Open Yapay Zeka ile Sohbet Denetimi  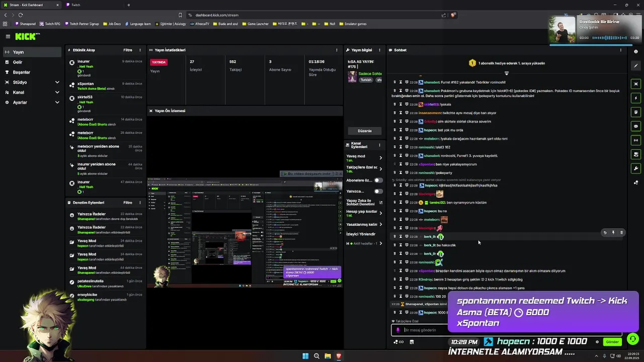[364, 202]
